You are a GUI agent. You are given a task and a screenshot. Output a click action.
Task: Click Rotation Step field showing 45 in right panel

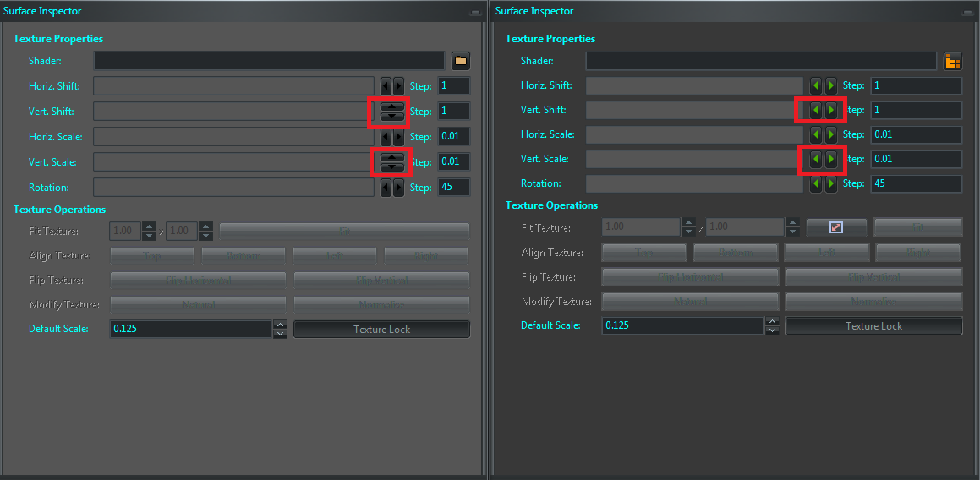click(x=916, y=183)
